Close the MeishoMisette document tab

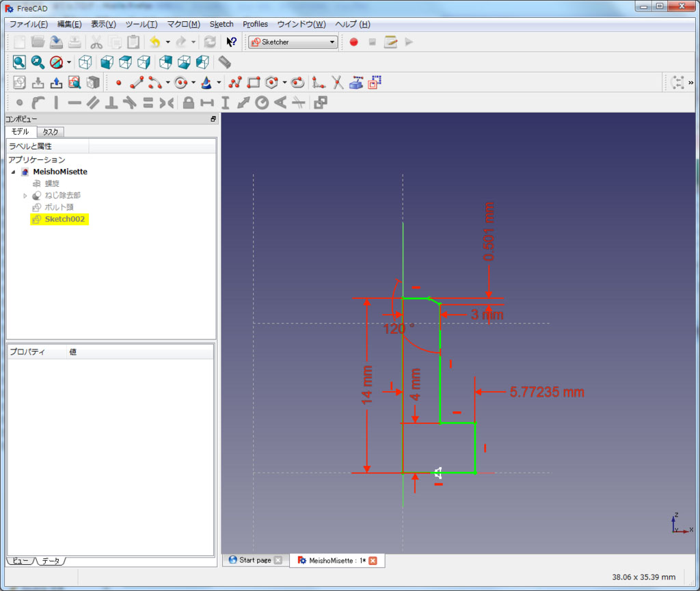point(373,561)
